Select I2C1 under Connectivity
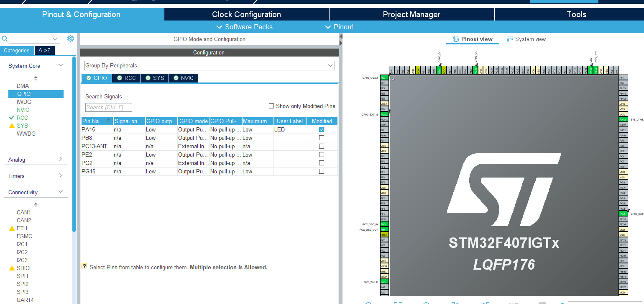The width and height of the screenshot is (644, 304). [22, 244]
